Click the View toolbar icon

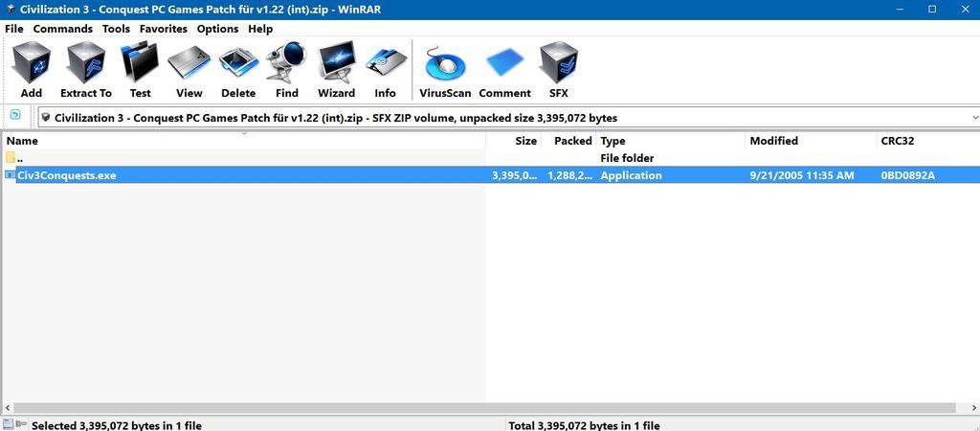click(189, 69)
